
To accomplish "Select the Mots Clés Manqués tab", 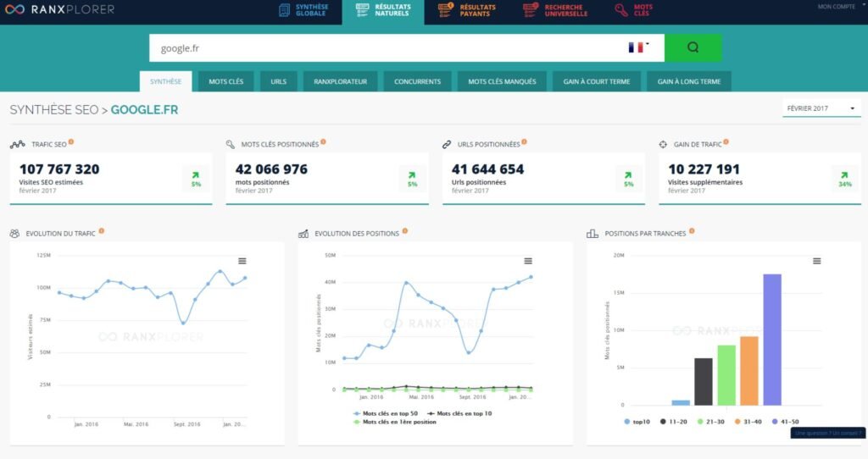I will click(x=502, y=81).
